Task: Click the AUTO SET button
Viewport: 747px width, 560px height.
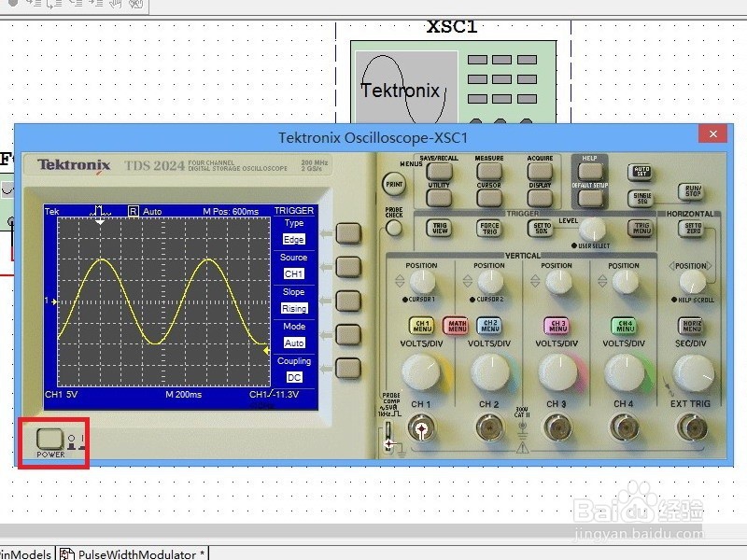Action: [x=641, y=172]
